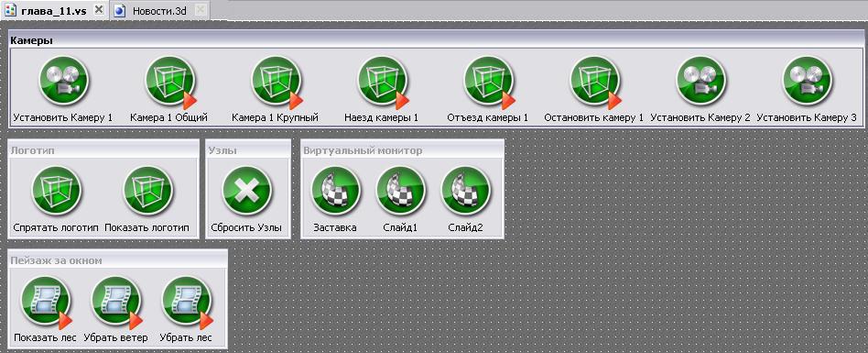Click the Установить Камеру 2 icon
868x353 pixels.
[x=700, y=81]
